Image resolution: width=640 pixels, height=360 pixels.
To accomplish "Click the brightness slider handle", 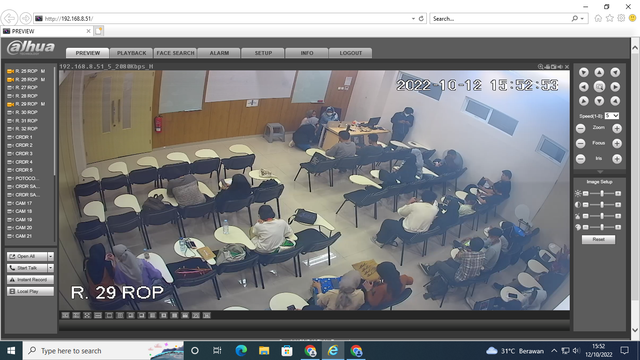I will pyautogui.click(x=602, y=193).
